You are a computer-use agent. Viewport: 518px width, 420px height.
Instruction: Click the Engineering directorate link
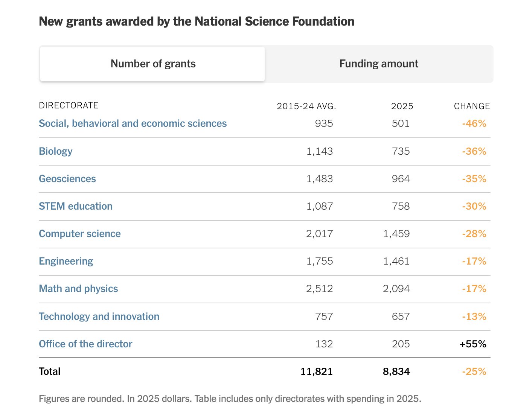pyautogui.click(x=66, y=261)
